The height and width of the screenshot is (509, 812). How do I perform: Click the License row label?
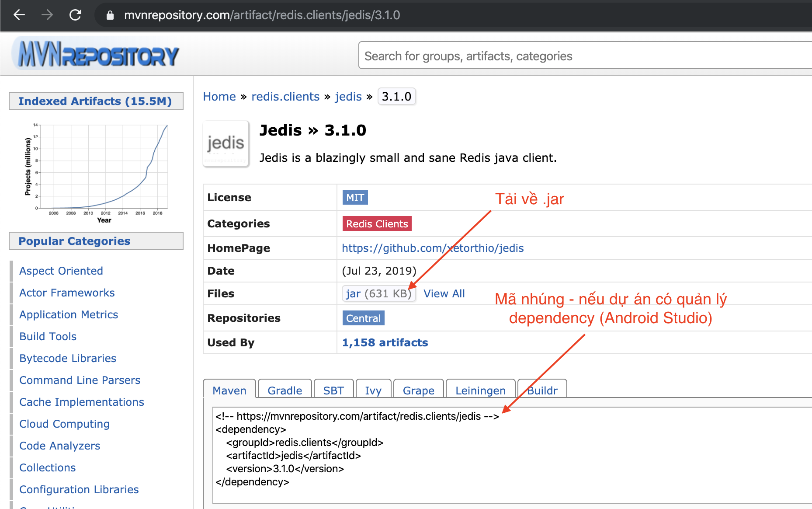[x=229, y=198]
